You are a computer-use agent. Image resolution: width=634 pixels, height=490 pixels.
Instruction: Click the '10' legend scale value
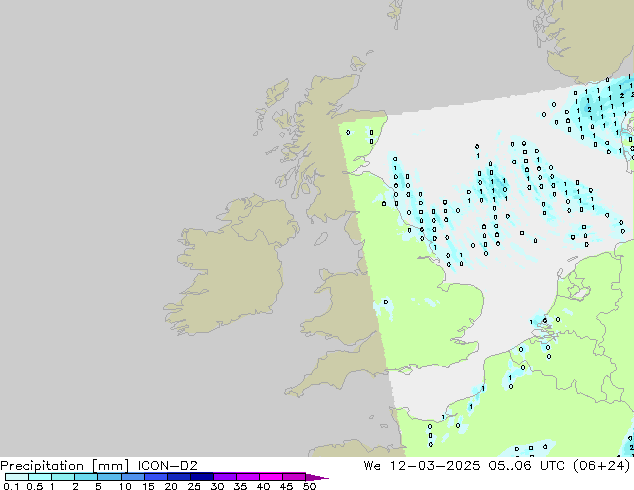(125, 486)
